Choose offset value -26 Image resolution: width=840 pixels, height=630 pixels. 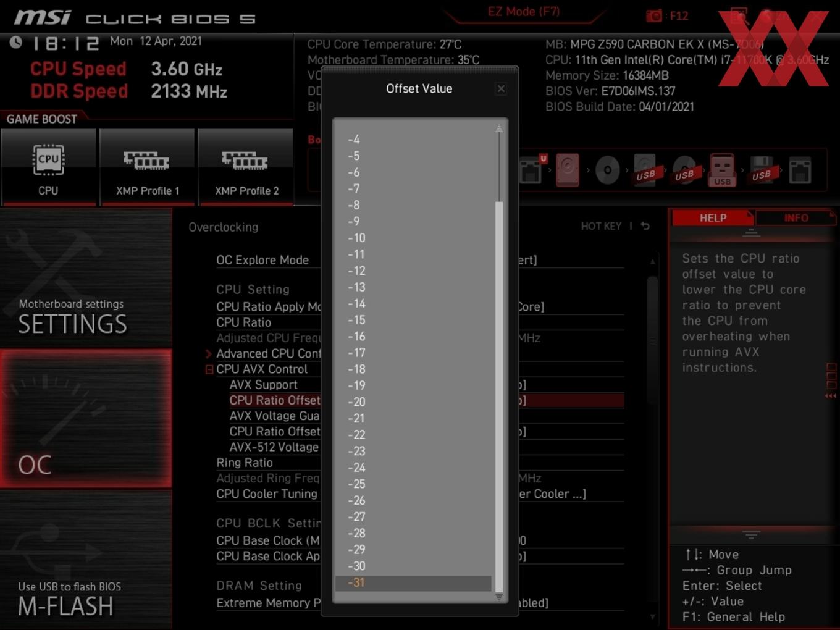pos(413,500)
